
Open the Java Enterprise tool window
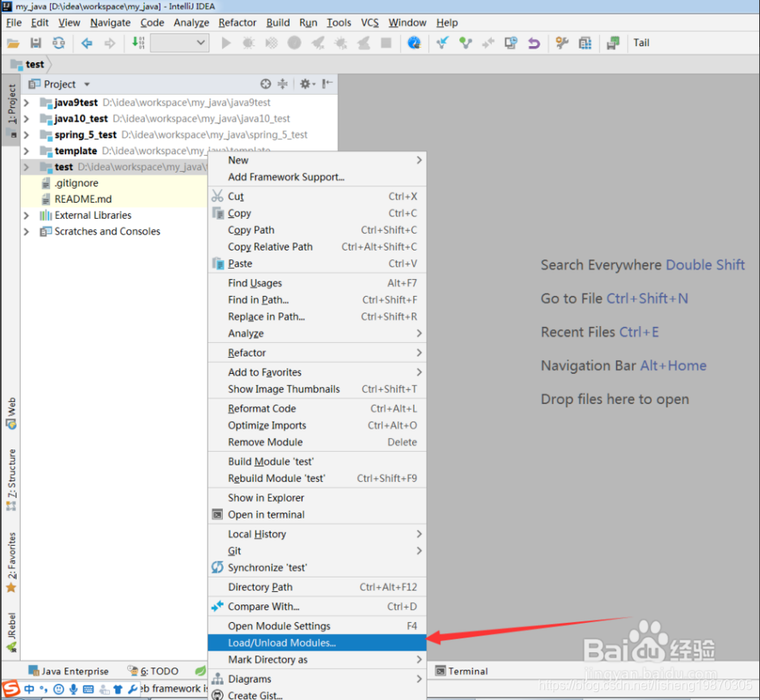[x=68, y=671]
